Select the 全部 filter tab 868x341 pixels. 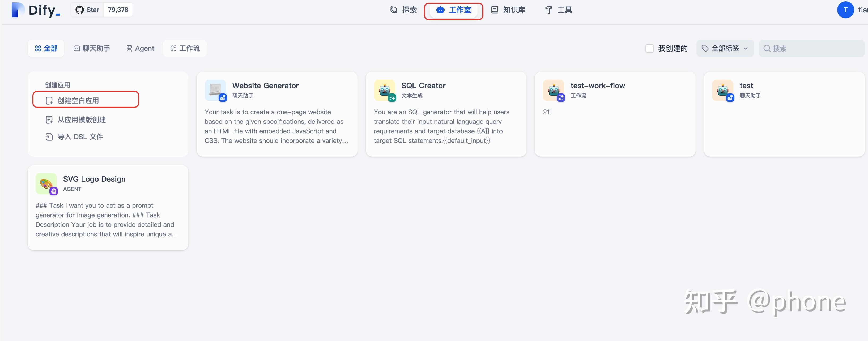coord(46,49)
